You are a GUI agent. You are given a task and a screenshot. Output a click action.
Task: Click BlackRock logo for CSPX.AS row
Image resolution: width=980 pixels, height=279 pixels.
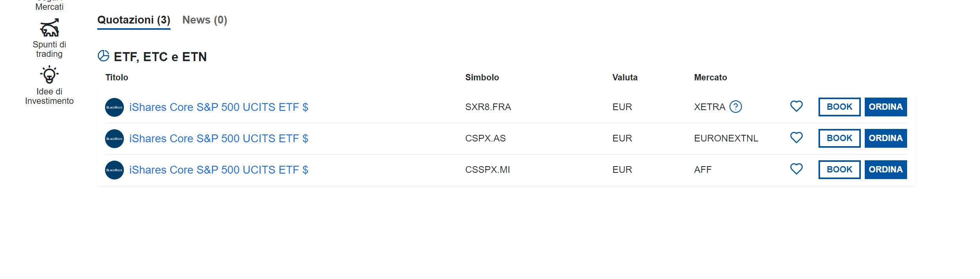coord(114,139)
